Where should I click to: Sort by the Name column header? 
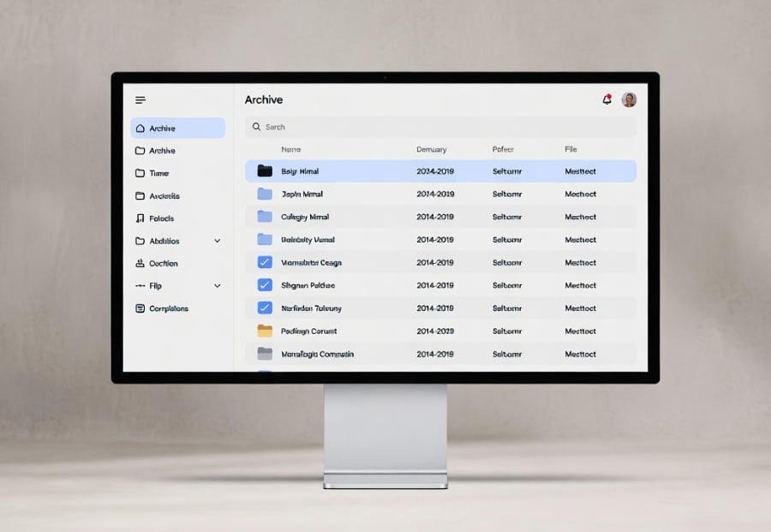[291, 149]
